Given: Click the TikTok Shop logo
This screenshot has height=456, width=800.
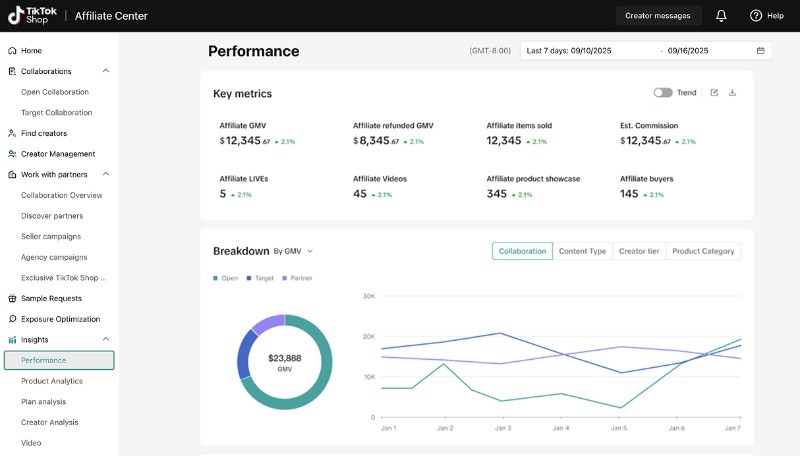Looking at the screenshot, I should (x=31, y=15).
